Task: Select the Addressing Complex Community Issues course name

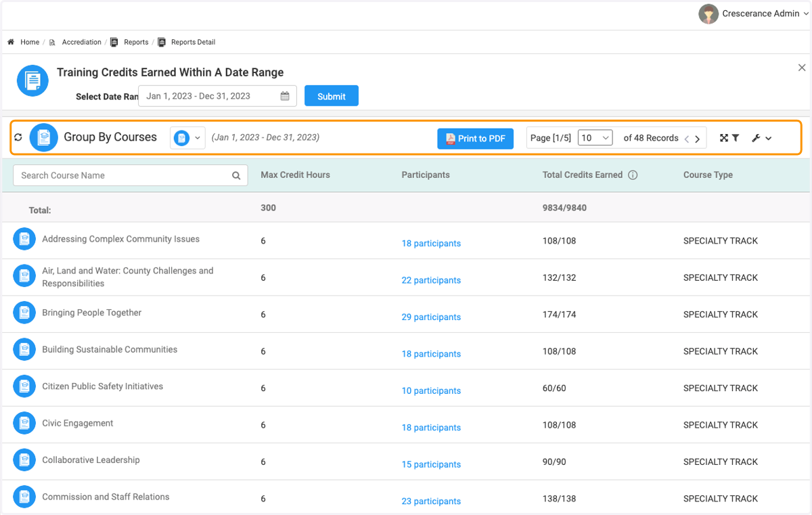Action: click(121, 239)
